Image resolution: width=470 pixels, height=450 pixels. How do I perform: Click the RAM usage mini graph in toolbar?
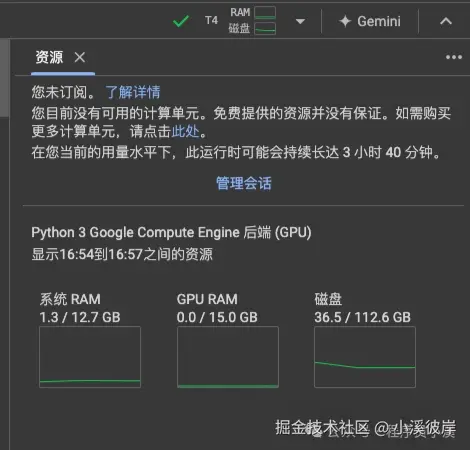point(265,13)
